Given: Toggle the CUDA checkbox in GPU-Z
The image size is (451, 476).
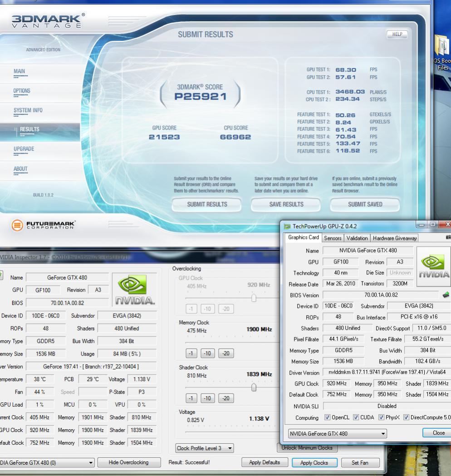Looking at the screenshot, I should click(x=356, y=417).
